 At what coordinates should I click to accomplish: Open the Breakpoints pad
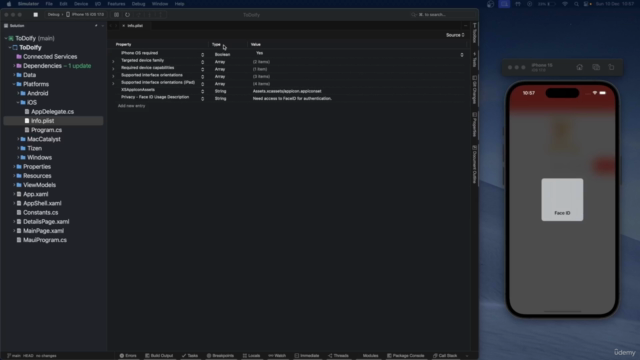click(220, 356)
